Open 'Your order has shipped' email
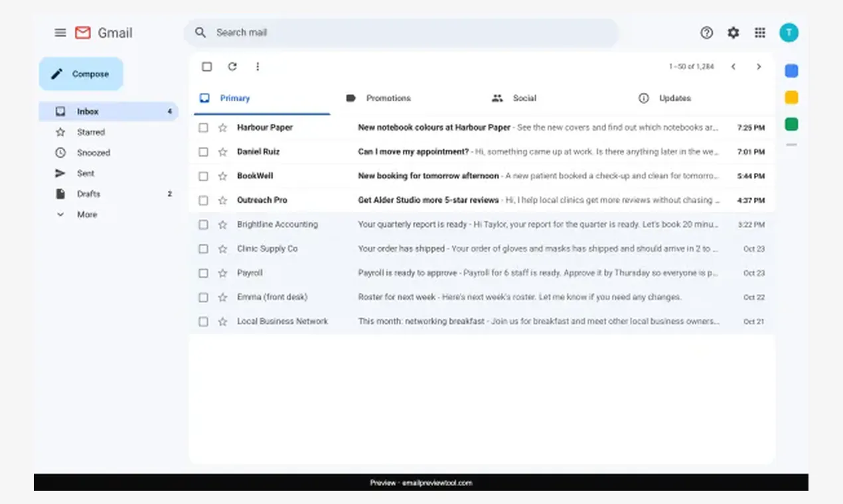The height and width of the screenshot is (504, 843). [482, 249]
